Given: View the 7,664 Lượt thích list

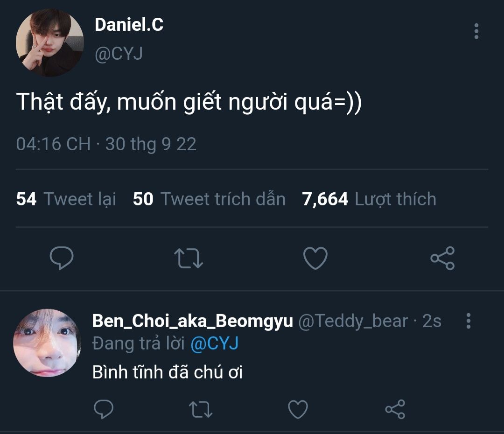Looking at the screenshot, I should click(x=369, y=199).
